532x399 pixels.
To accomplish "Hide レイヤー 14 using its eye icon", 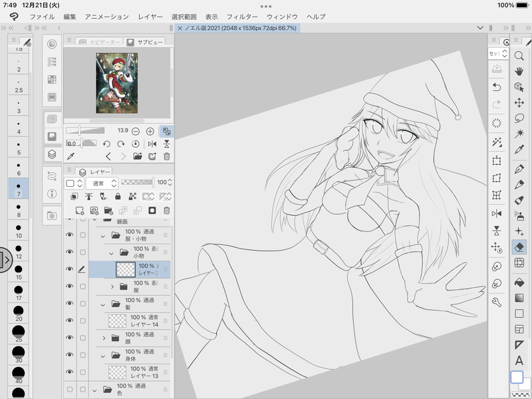I will pos(69,321).
